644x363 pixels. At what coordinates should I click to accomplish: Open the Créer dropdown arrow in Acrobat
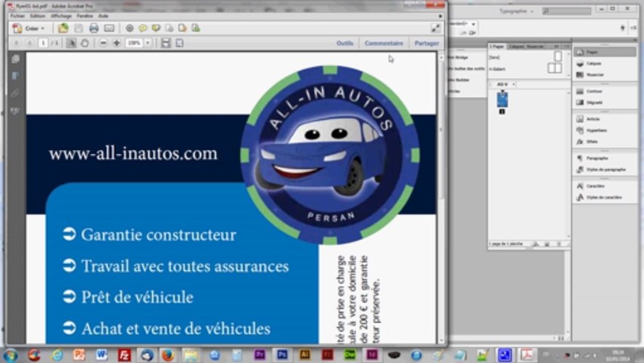pos(42,29)
